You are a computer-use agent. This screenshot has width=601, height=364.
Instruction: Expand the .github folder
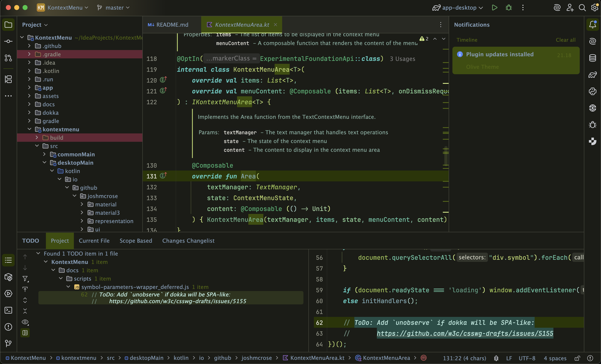tap(29, 46)
